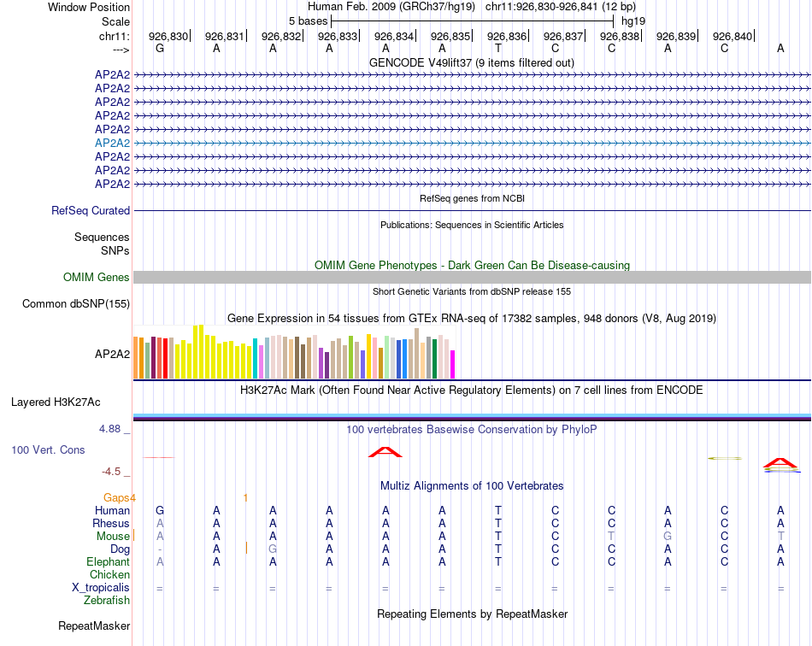Click position label 926,840
Viewport: 812px width, 646px height.
(733, 36)
